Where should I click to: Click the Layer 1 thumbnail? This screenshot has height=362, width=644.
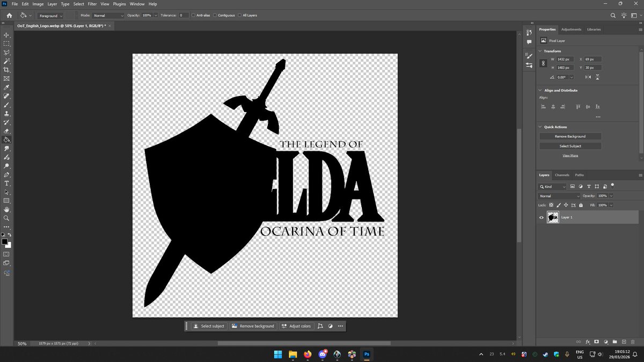(x=553, y=217)
